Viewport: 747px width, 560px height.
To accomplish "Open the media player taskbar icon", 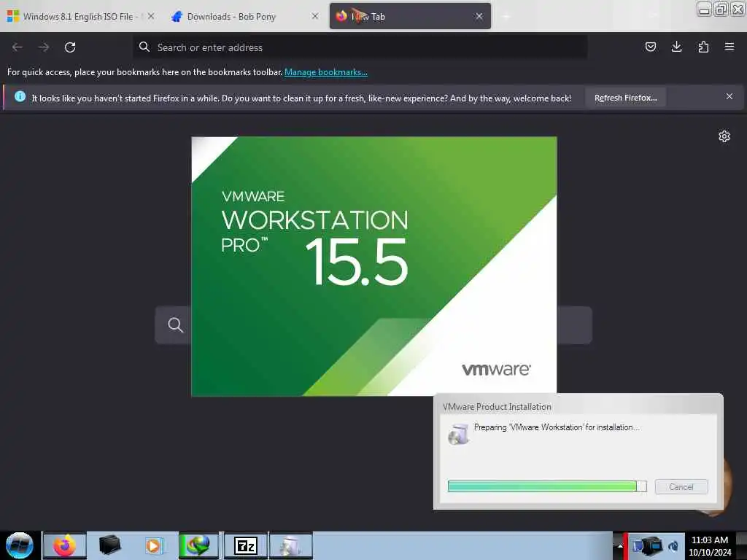I will (x=154, y=545).
